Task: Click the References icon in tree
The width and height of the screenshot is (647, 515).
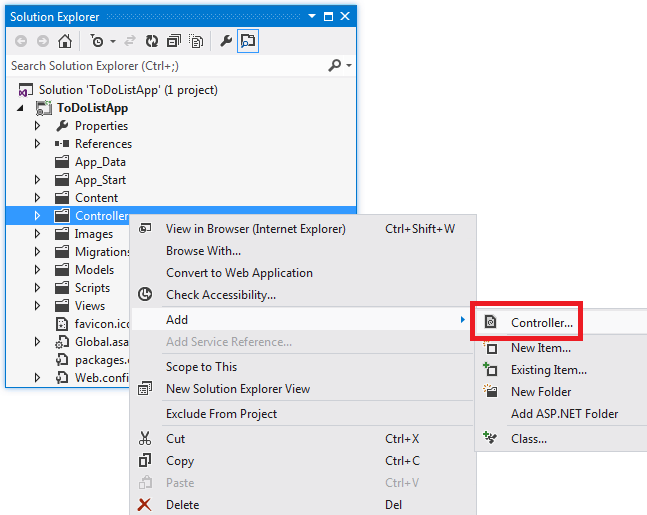Action: (62, 144)
